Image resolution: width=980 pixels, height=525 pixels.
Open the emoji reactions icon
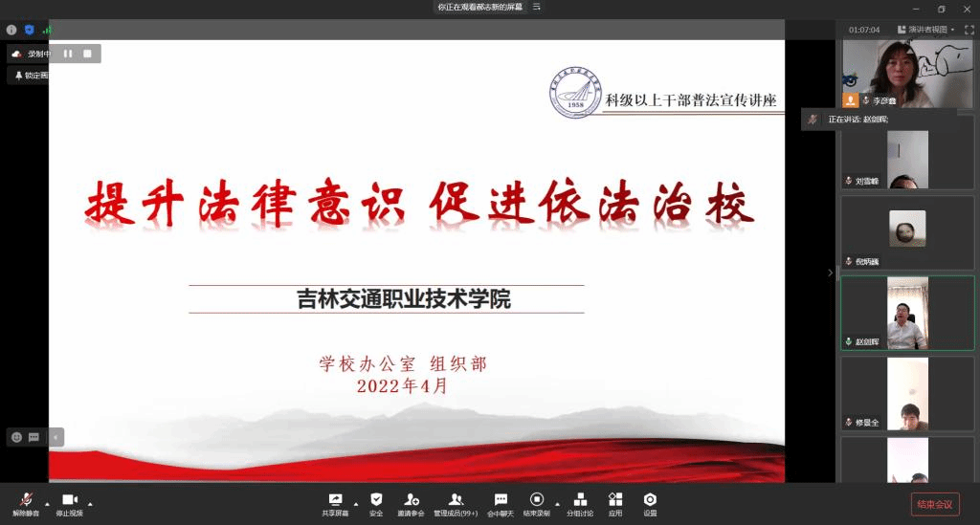coord(17,437)
